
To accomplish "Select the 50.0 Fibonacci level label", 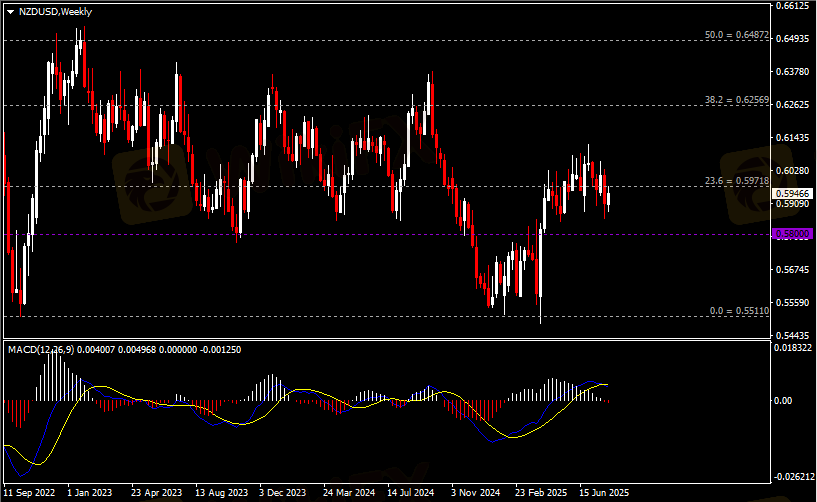I will click(736, 35).
